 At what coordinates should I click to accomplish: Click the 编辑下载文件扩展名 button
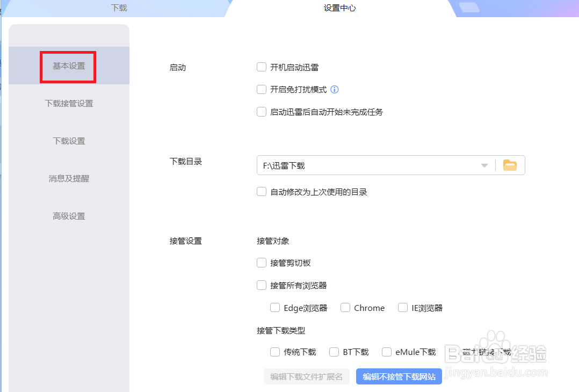[306, 376]
